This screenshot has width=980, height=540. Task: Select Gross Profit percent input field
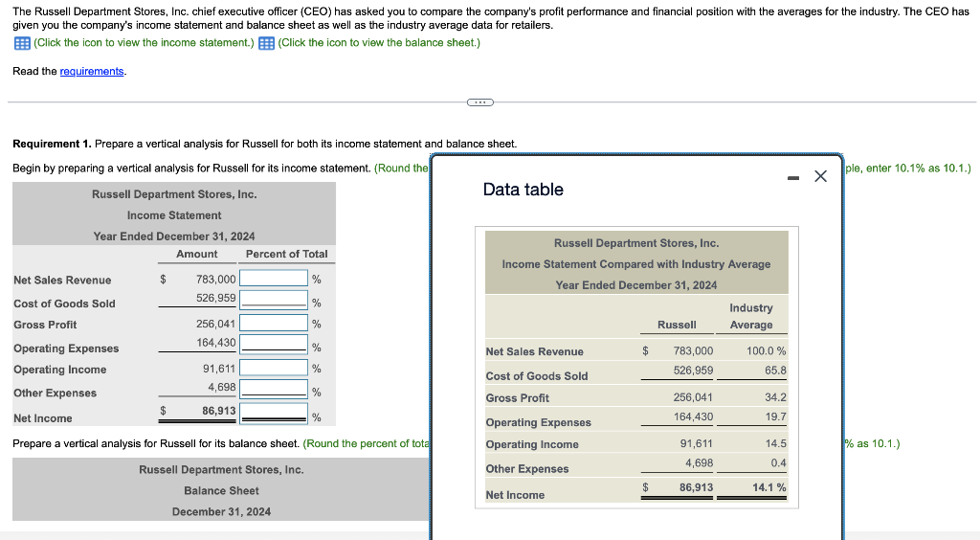pyautogui.click(x=274, y=323)
